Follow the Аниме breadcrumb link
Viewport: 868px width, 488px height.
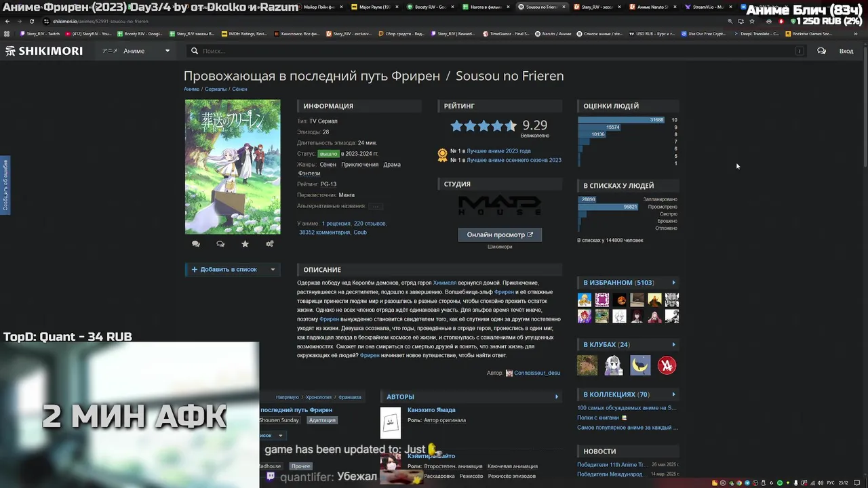tap(191, 89)
